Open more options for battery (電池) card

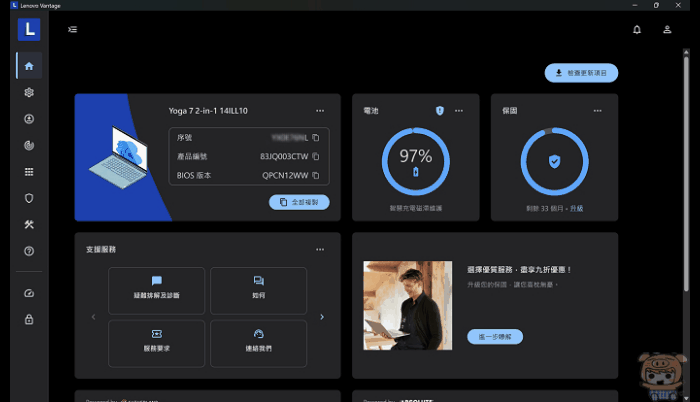(459, 111)
